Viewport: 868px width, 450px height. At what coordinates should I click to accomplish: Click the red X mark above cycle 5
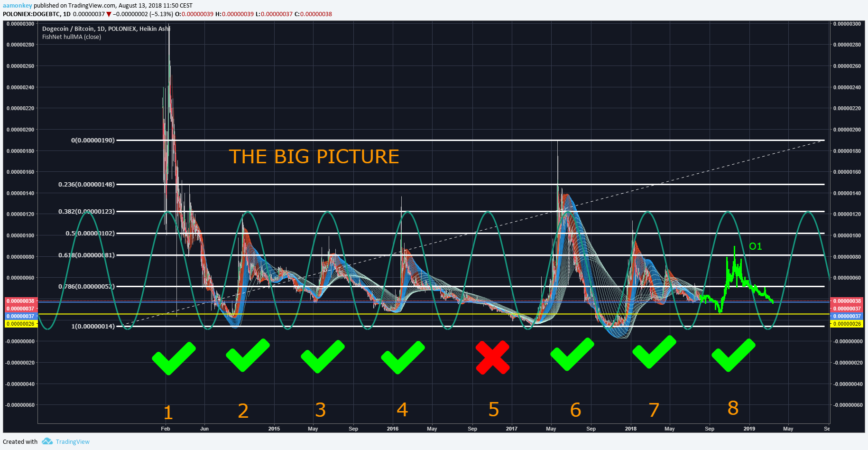[492, 357]
